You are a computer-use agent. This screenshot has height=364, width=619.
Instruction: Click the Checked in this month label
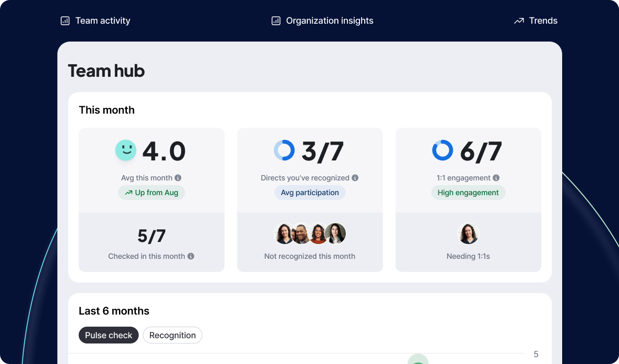pyautogui.click(x=146, y=256)
